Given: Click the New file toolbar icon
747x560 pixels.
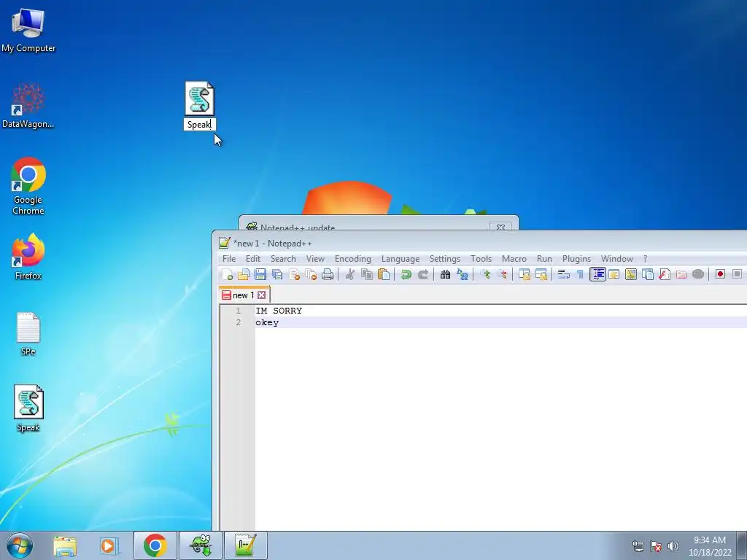Looking at the screenshot, I should tap(228, 274).
